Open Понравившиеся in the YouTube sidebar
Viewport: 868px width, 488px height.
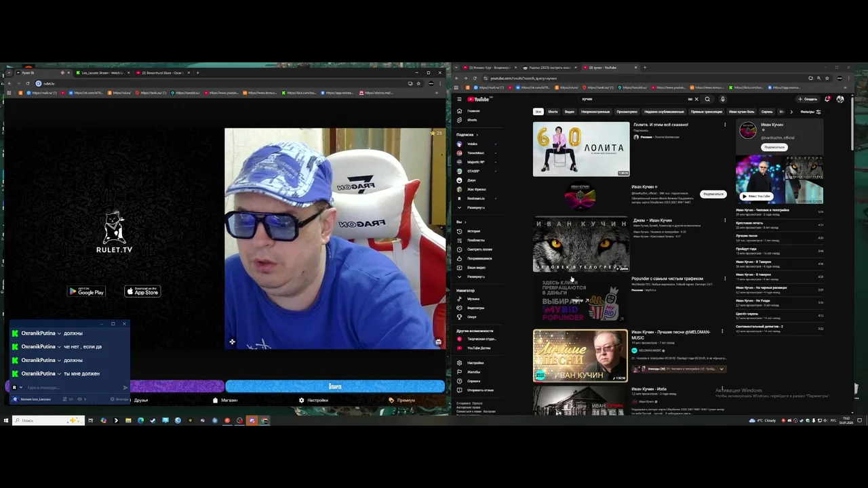[478, 258]
